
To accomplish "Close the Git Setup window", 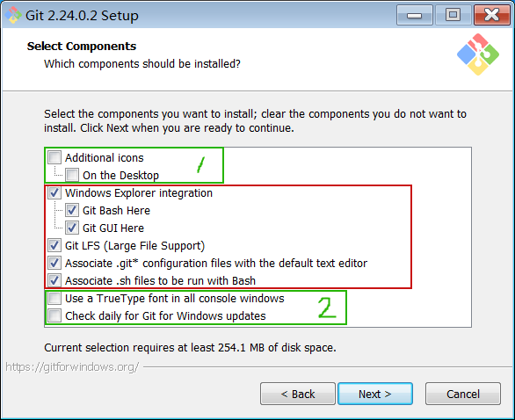I will click(x=491, y=15).
